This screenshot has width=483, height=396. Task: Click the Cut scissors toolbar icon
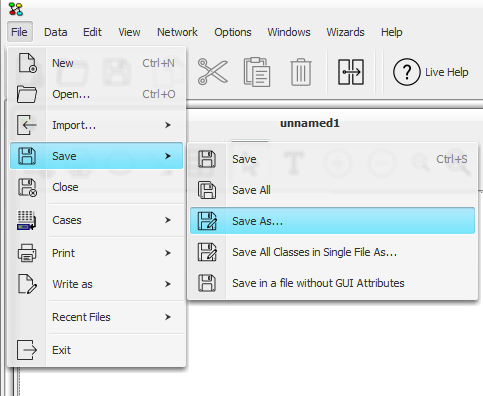pyautogui.click(x=212, y=71)
